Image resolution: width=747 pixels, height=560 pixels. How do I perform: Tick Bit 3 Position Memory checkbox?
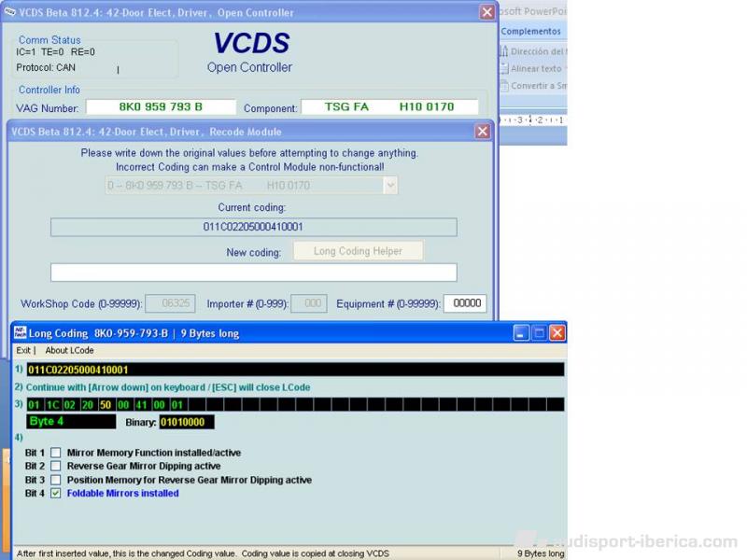[x=56, y=480]
